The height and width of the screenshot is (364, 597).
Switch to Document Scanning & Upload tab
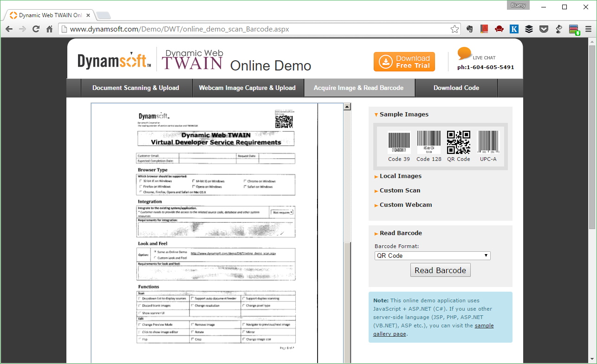pos(136,88)
